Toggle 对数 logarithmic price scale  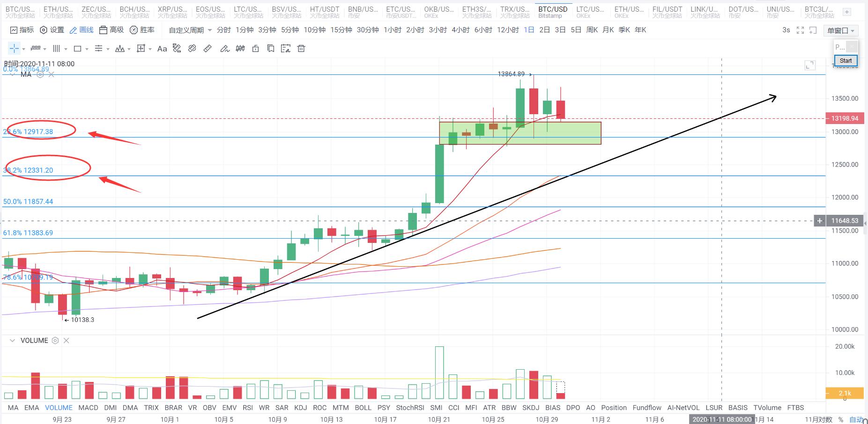pos(825,420)
